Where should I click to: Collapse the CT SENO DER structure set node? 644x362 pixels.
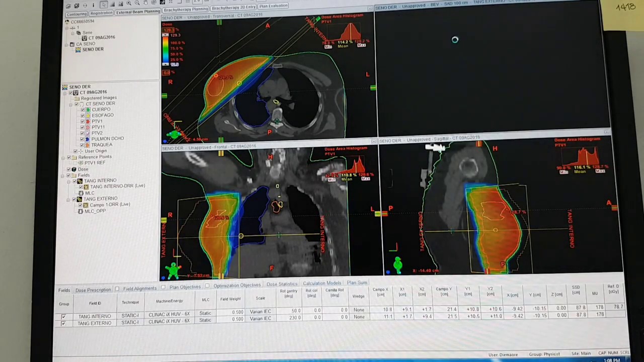(x=69, y=104)
